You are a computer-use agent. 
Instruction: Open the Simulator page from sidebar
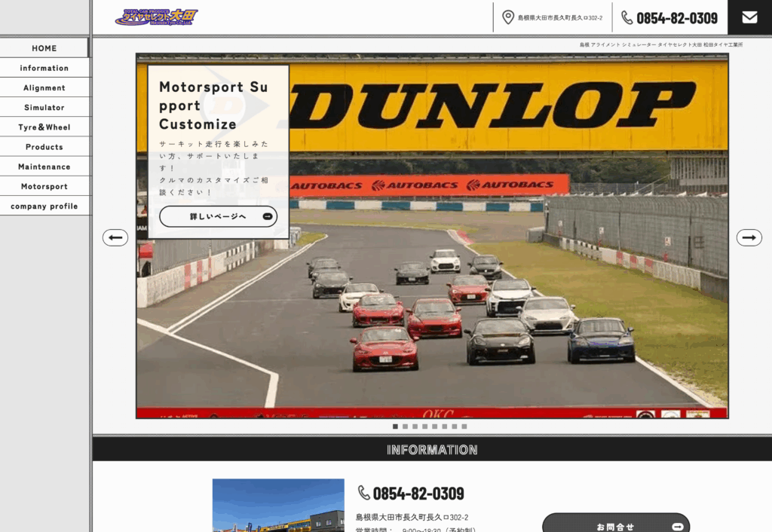click(44, 108)
